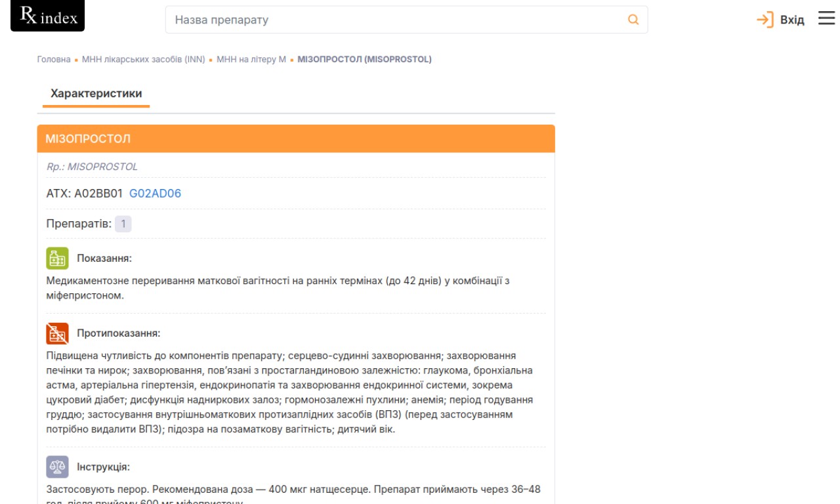Image resolution: width=840 pixels, height=504 pixels.
Task: Open МНН на літеру М breadcrumb
Action: (x=251, y=59)
